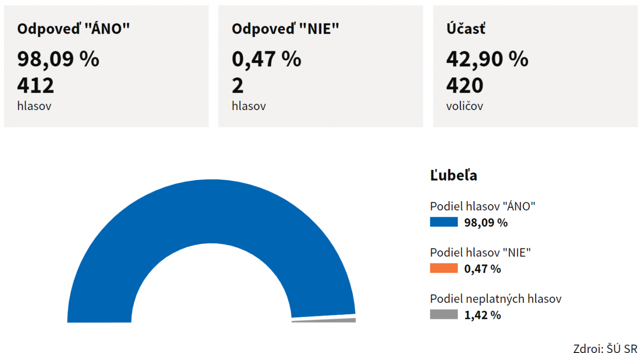Select the 412 votes count
This screenshot has width=644, height=353.
[36, 85]
